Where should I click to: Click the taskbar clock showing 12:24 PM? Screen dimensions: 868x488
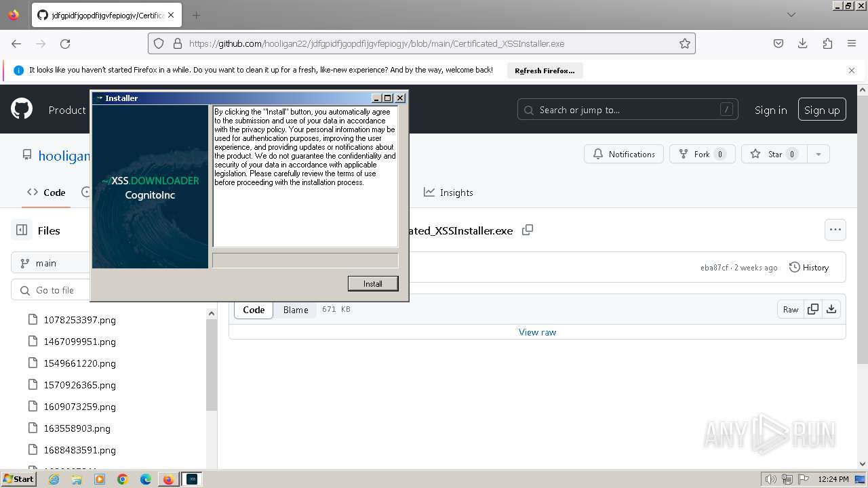point(833,479)
